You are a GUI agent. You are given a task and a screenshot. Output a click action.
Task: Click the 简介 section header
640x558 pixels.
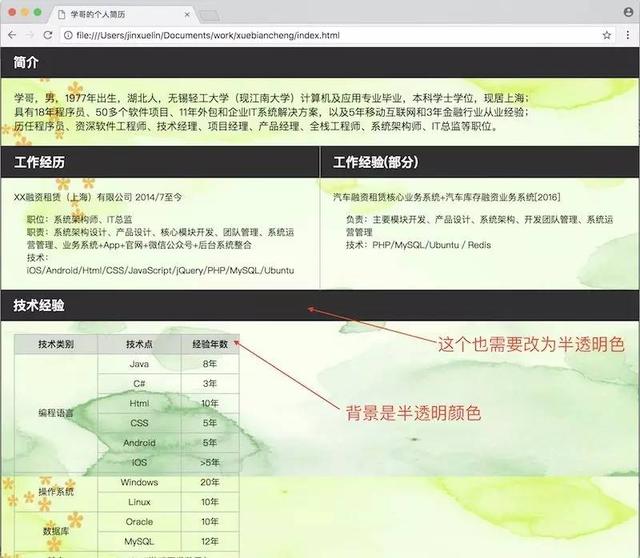click(320, 62)
